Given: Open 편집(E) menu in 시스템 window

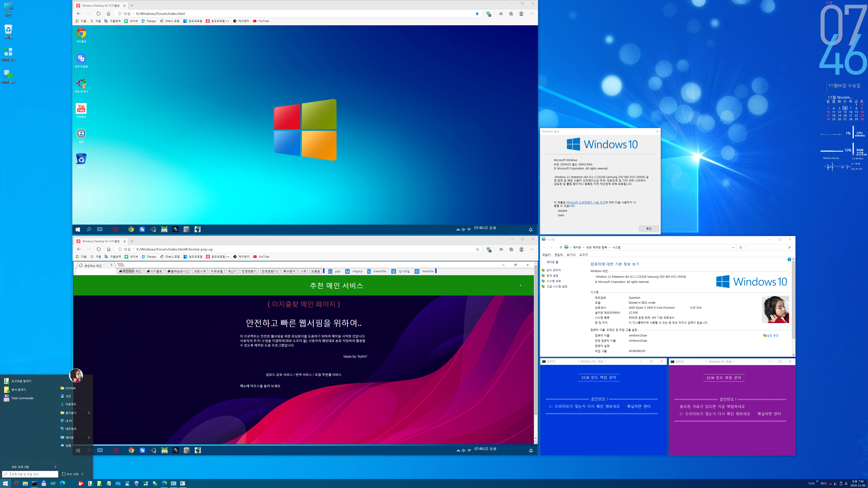Looking at the screenshot, I should 559,255.
